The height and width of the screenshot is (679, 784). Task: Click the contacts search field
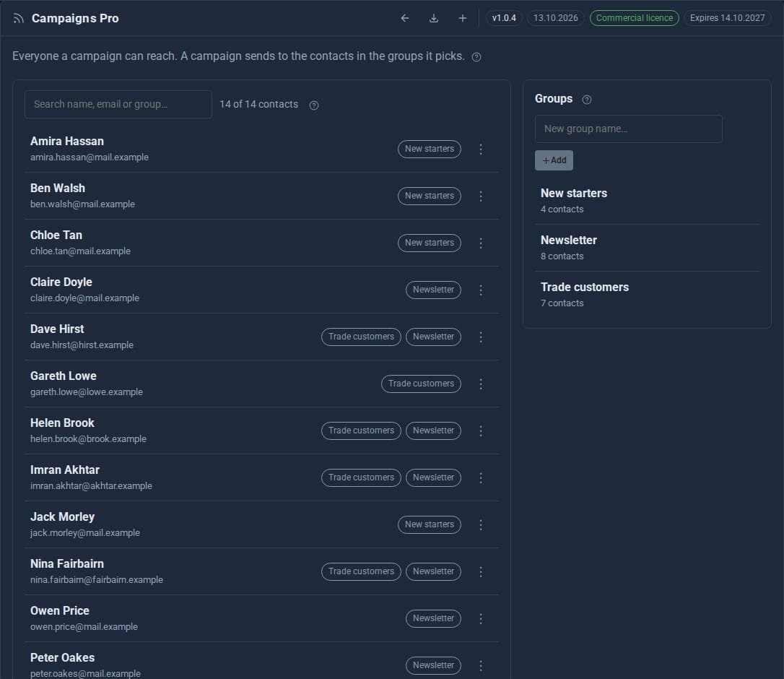tap(118, 104)
